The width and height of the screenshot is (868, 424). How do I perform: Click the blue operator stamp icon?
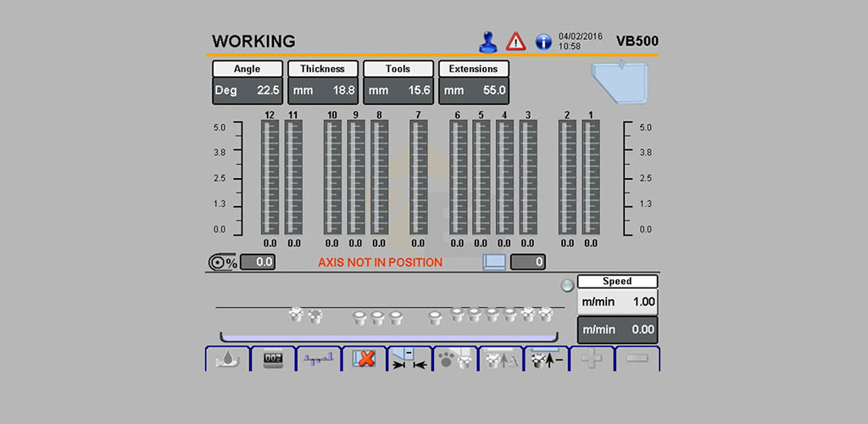click(x=487, y=42)
